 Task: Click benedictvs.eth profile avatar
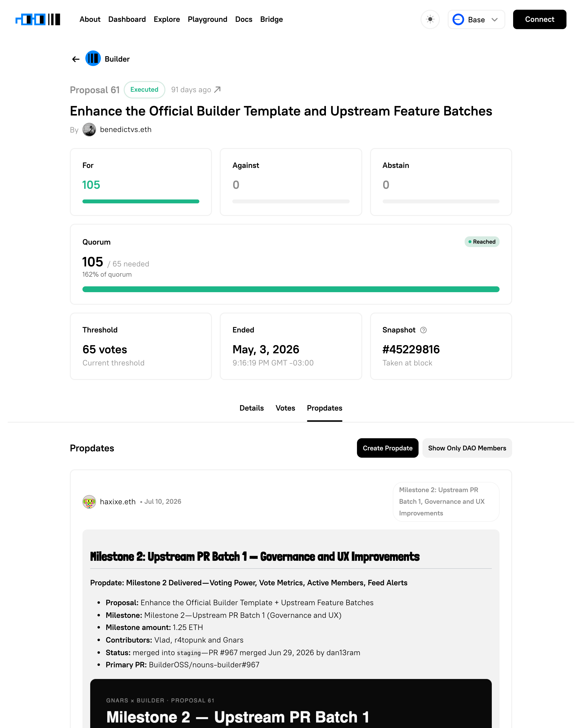point(89,130)
